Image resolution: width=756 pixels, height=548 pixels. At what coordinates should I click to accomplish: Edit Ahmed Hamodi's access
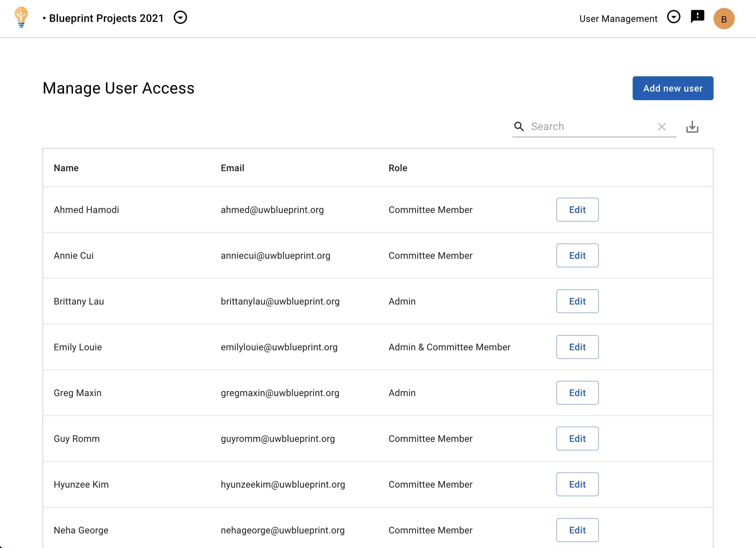click(x=577, y=210)
